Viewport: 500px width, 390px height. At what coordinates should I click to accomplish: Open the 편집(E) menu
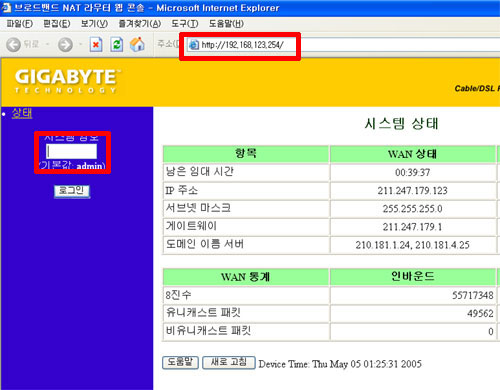coord(57,24)
